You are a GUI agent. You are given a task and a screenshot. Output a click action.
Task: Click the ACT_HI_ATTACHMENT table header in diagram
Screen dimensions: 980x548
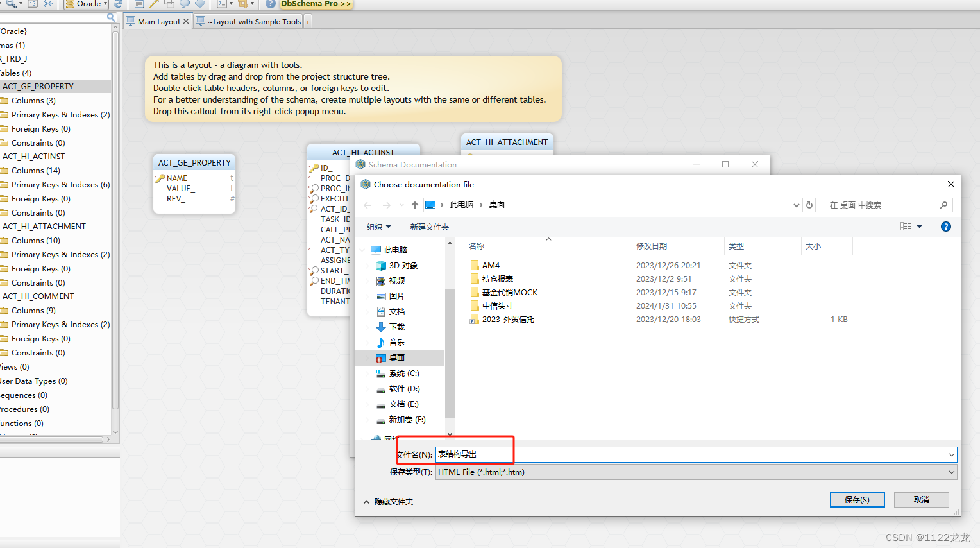click(x=507, y=142)
